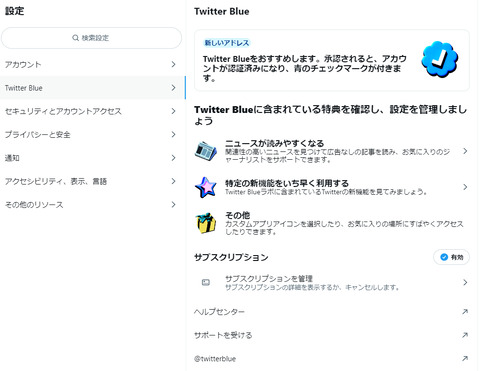Click chevron next to セキュリティとアカウントアクセス
Screen dimensions: 480x371
(x=173, y=111)
